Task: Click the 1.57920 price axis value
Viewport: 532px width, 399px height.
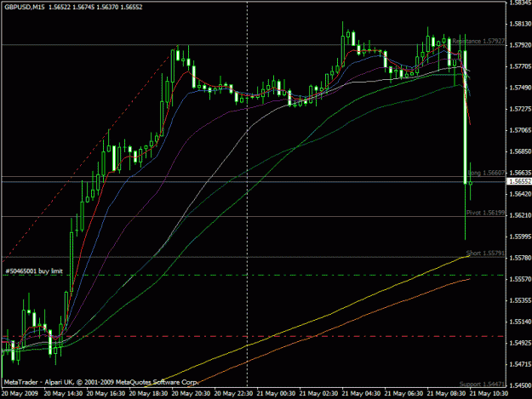Action: point(520,45)
